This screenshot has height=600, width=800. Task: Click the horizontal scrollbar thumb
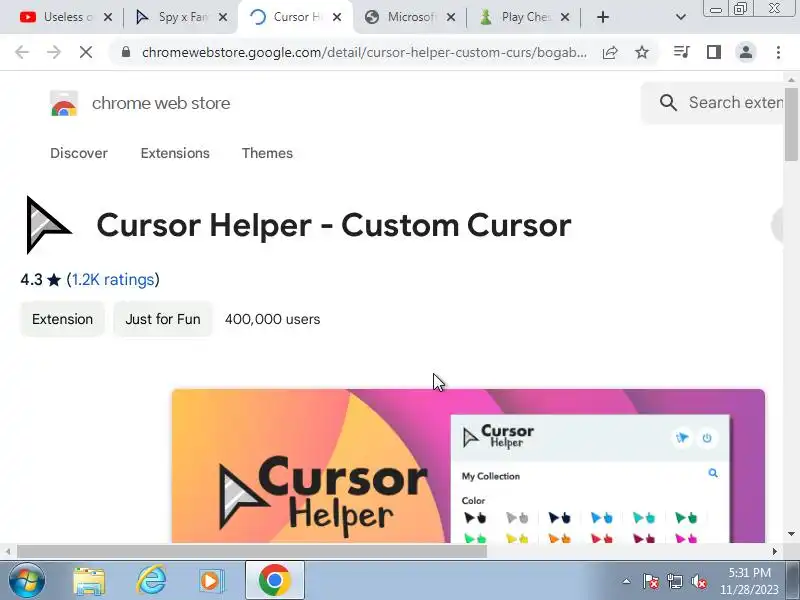point(252,552)
